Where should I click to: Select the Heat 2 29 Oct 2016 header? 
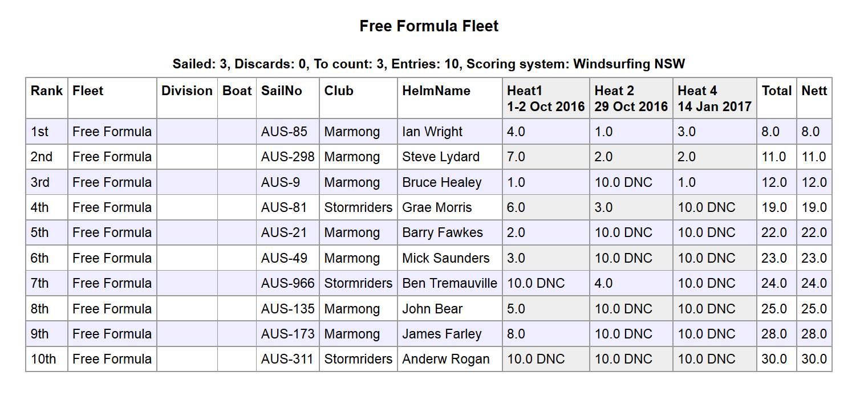[x=631, y=99]
